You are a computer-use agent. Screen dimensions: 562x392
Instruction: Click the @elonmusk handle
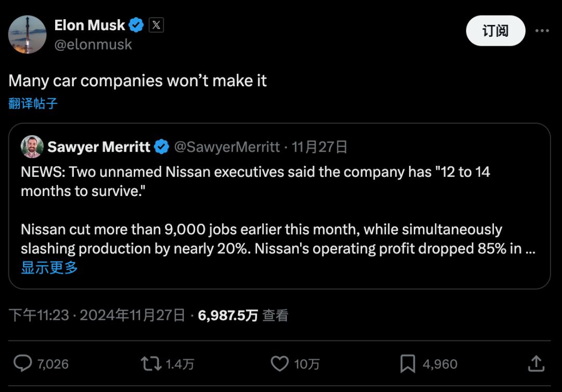(x=93, y=45)
